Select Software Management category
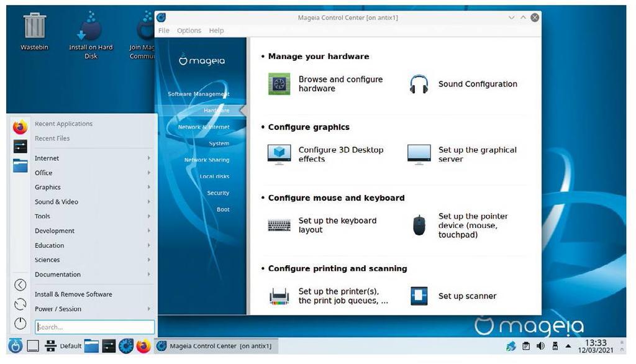 (x=199, y=94)
